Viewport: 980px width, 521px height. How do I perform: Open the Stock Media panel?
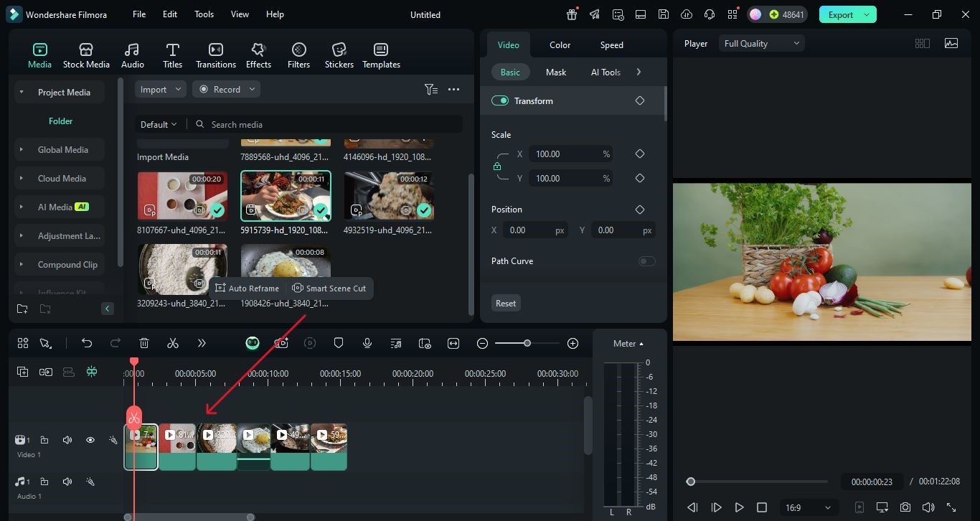point(86,55)
